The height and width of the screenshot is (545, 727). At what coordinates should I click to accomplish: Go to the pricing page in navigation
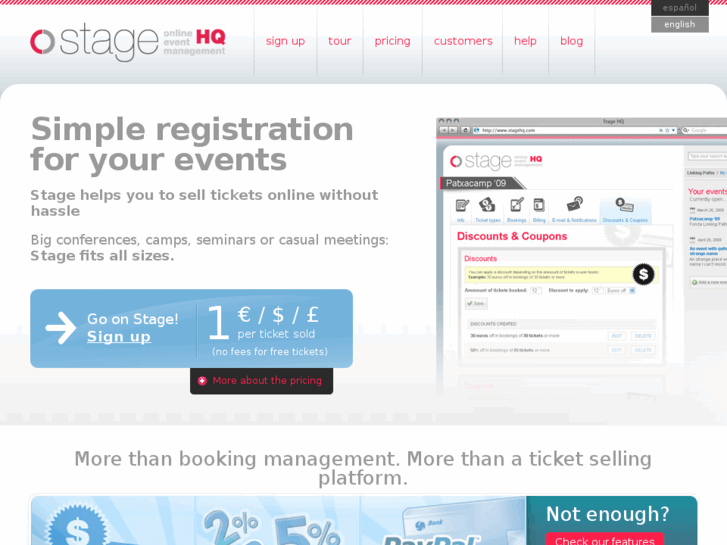point(392,41)
